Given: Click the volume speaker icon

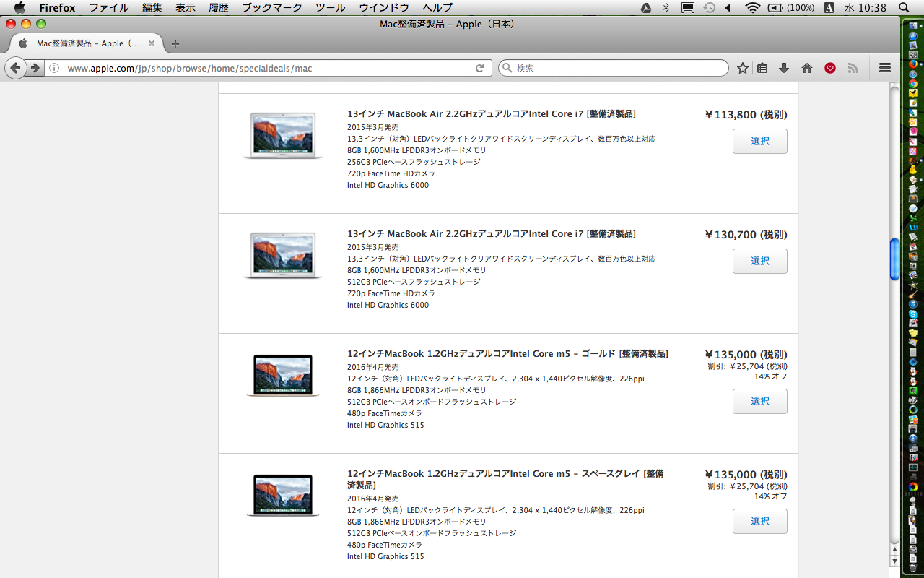Looking at the screenshot, I should click(x=729, y=7).
